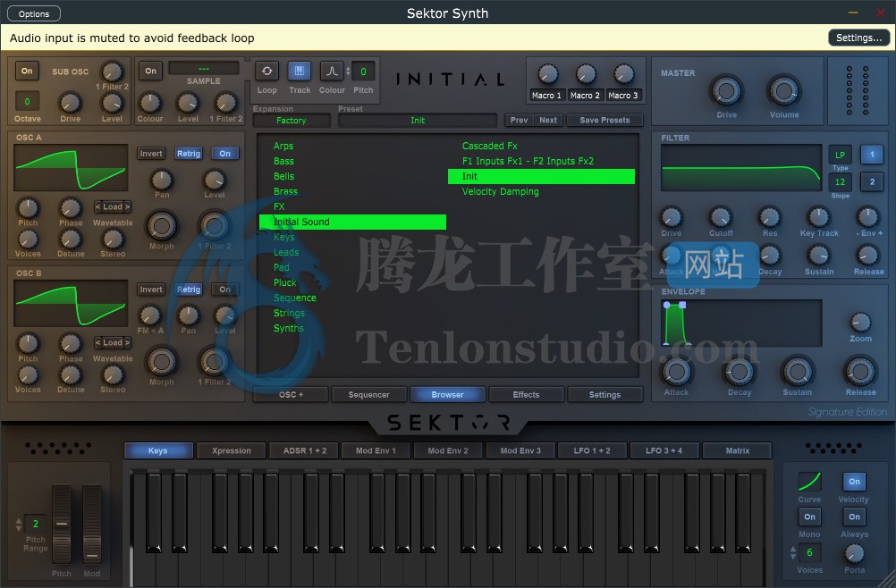Open the OSC + tab
The width and height of the screenshot is (896, 588).
pos(291,394)
